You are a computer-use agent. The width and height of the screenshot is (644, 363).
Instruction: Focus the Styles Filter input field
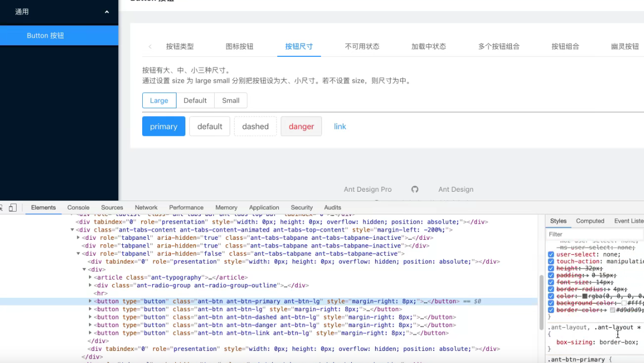pos(594,234)
